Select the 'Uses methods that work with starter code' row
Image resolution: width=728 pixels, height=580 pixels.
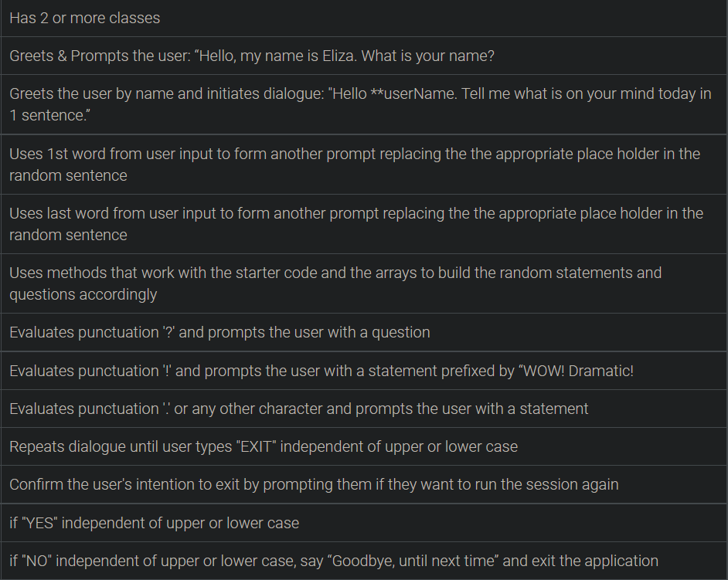click(x=364, y=283)
